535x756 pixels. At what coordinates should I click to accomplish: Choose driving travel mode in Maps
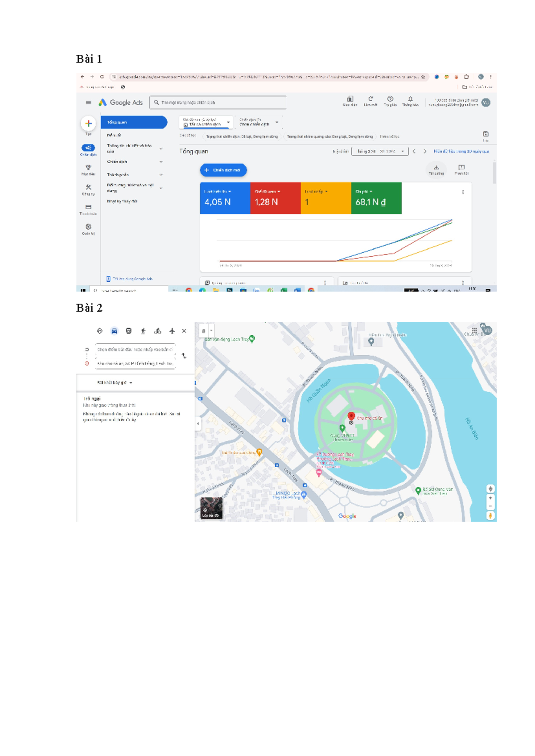tap(114, 331)
